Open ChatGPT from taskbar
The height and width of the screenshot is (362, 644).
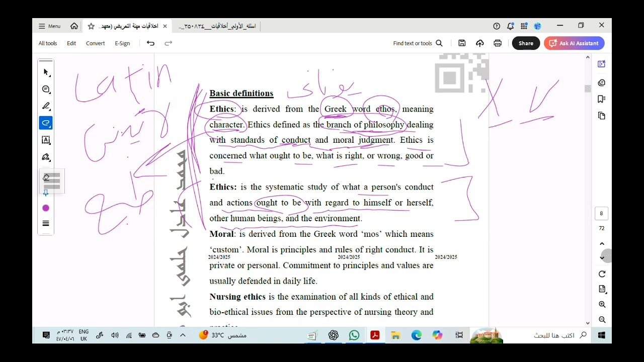tap(333, 335)
